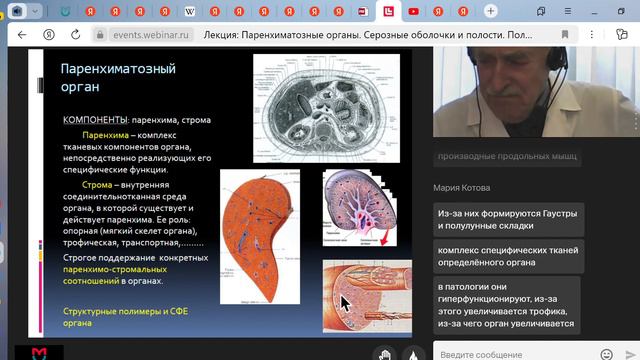The image size is (640, 360).
Task: Click the lecture page title in address bar
Action: 368,35
